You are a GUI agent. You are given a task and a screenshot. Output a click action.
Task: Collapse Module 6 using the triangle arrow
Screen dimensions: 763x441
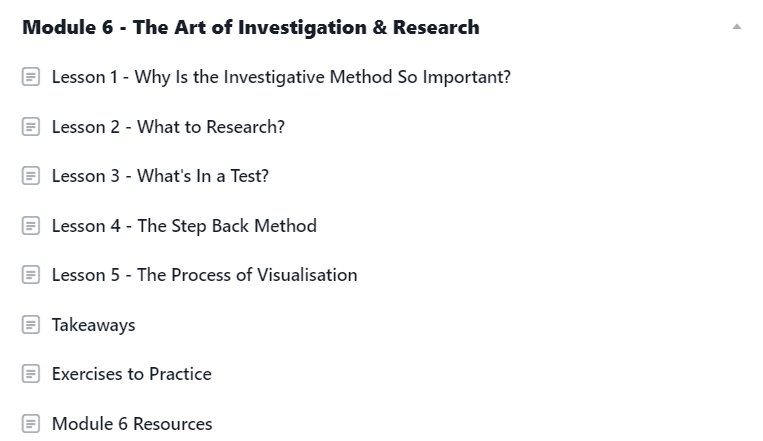[x=737, y=27]
